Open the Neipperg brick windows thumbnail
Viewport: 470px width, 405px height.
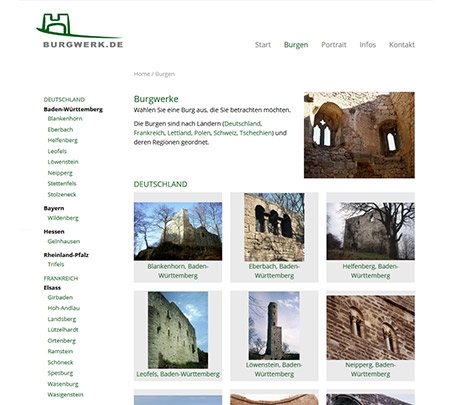(x=371, y=327)
